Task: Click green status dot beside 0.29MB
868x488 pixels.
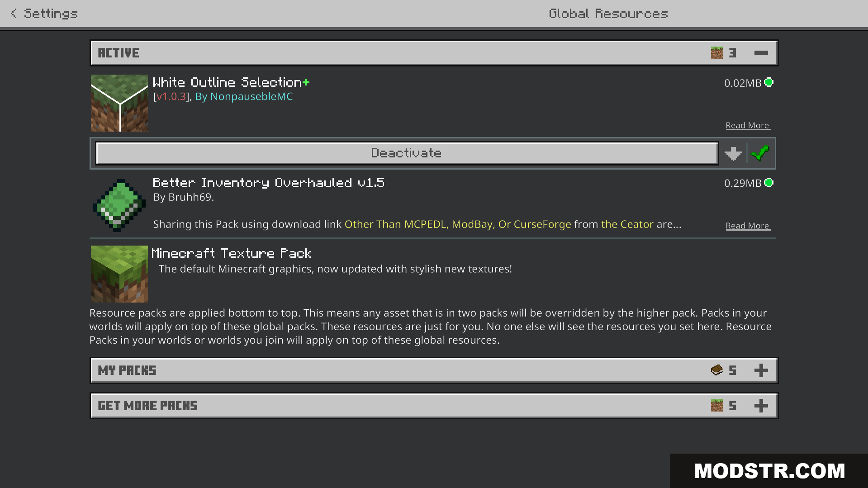Action: [x=769, y=183]
